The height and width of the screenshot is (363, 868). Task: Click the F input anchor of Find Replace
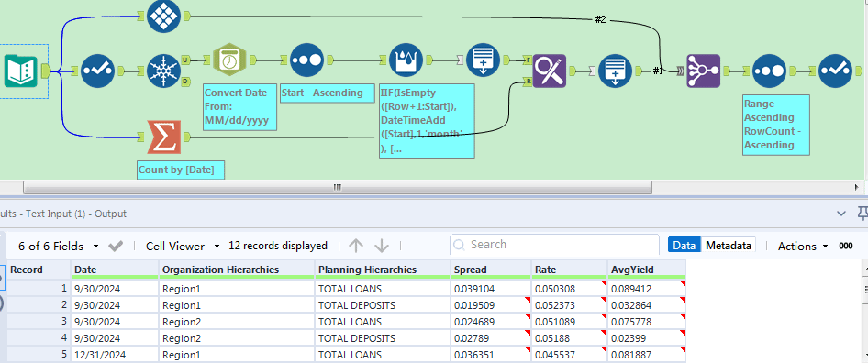coord(528,60)
